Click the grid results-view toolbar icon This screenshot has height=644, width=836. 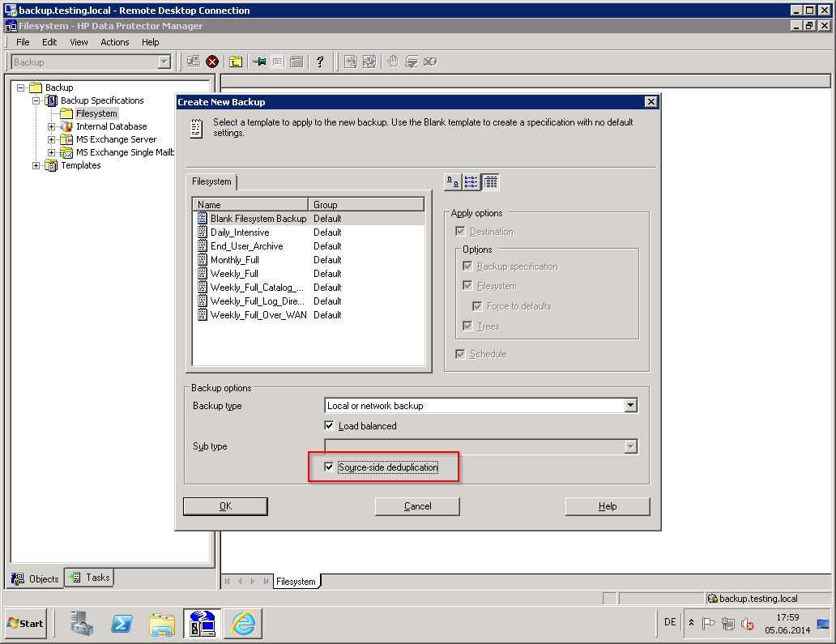click(278, 62)
